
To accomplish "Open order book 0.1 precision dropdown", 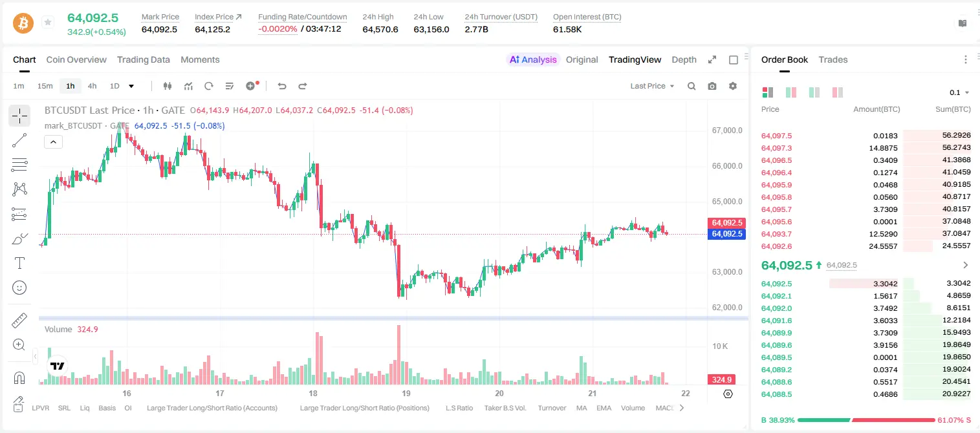I will [959, 92].
